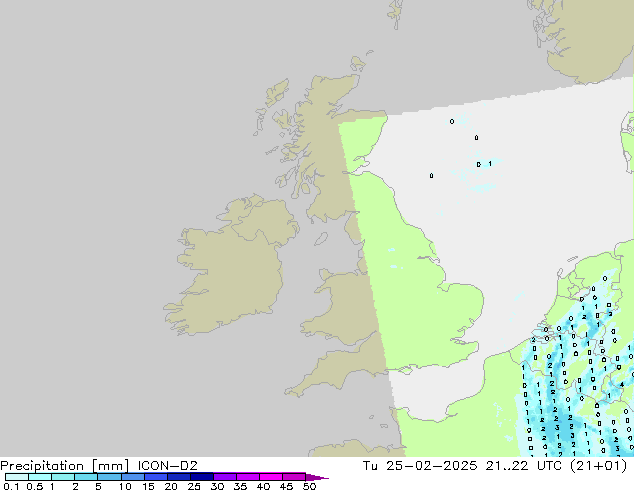Screen dimensions: 634x490
Task: Click the 'ICON-D2' model label
Action: (x=167, y=466)
